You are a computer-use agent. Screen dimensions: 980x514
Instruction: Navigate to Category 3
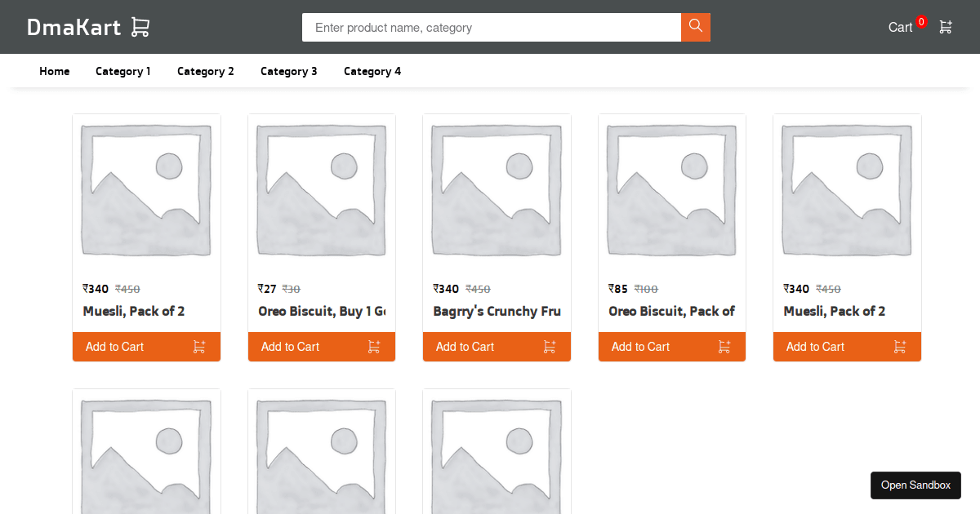[x=289, y=71]
